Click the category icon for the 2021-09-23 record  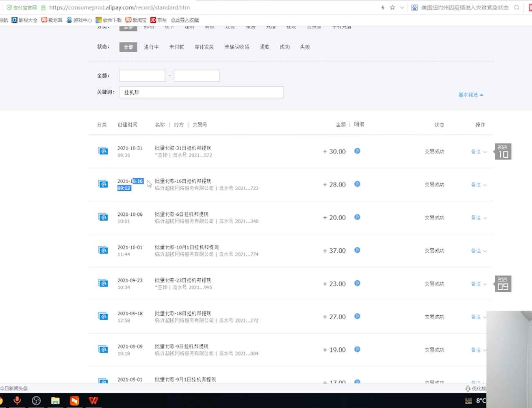(103, 283)
